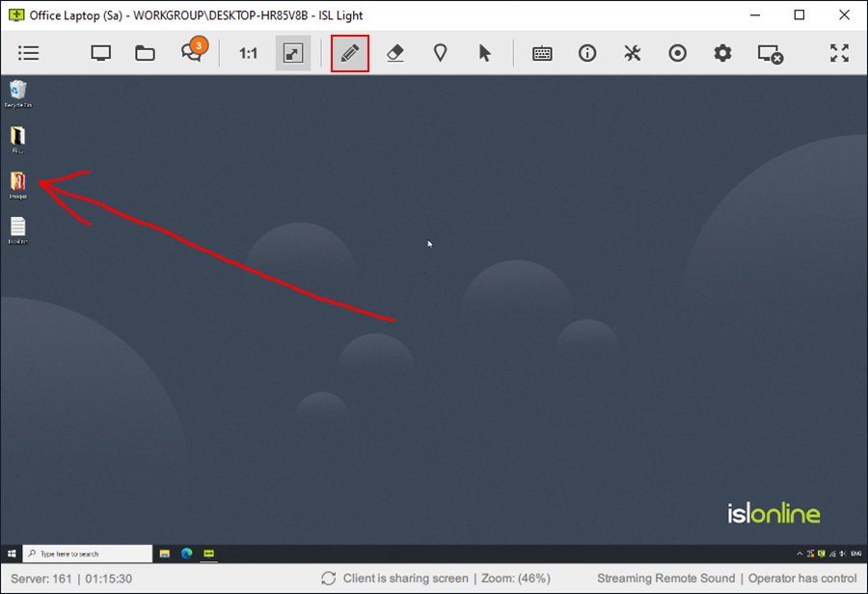
Task: Open the file transfer folder icon
Action: 145,53
